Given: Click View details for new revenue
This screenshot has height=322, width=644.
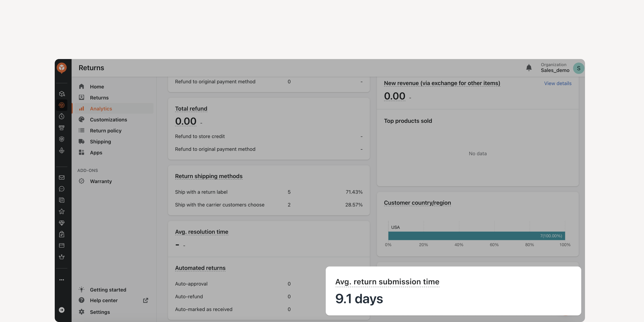Looking at the screenshot, I should pyautogui.click(x=558, y=83).
